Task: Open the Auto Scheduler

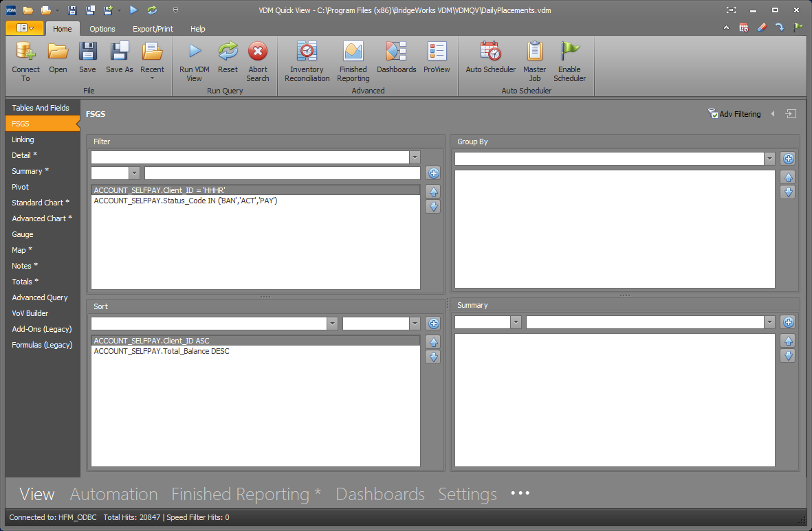Action: 490,57
